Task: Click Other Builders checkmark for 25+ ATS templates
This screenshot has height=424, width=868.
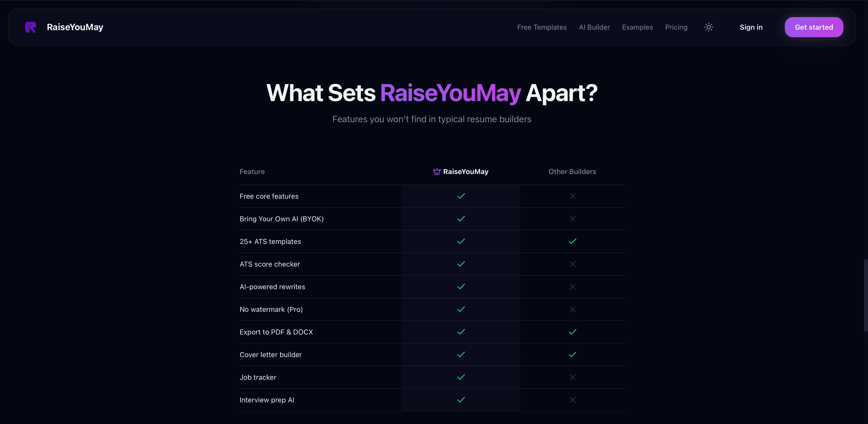Action: point(572,241)
